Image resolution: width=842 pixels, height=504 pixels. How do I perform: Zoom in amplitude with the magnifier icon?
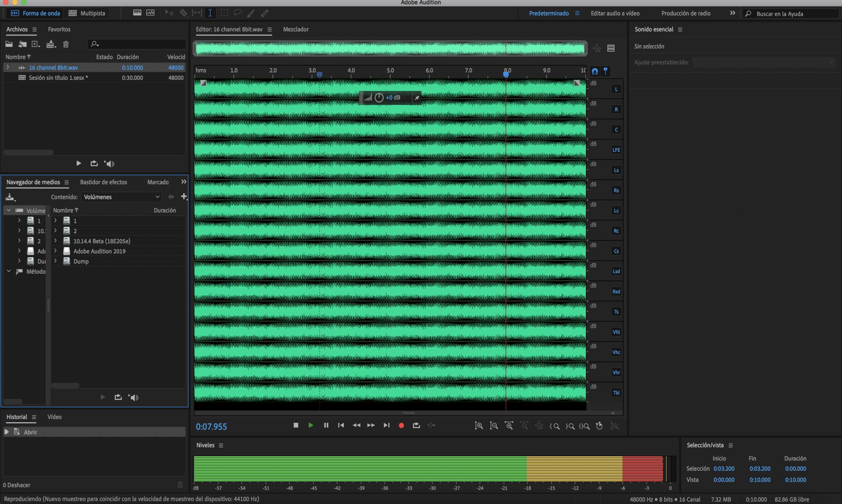[479, 426]
